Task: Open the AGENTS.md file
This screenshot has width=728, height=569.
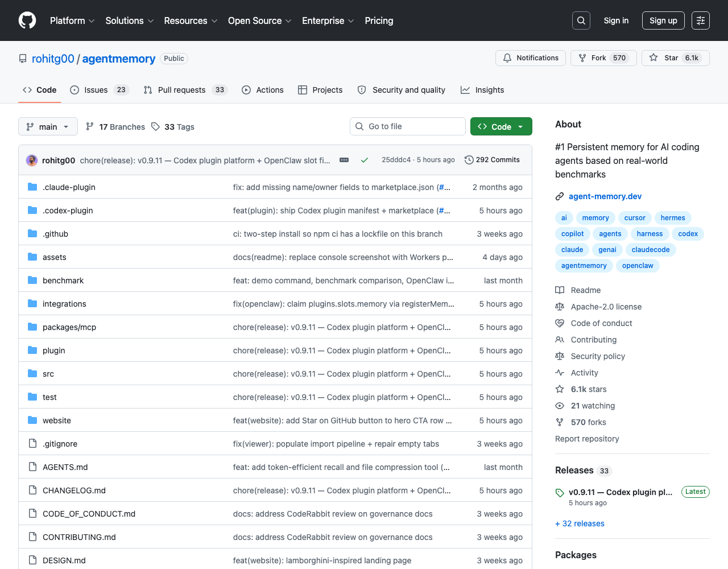Action: 65,467
